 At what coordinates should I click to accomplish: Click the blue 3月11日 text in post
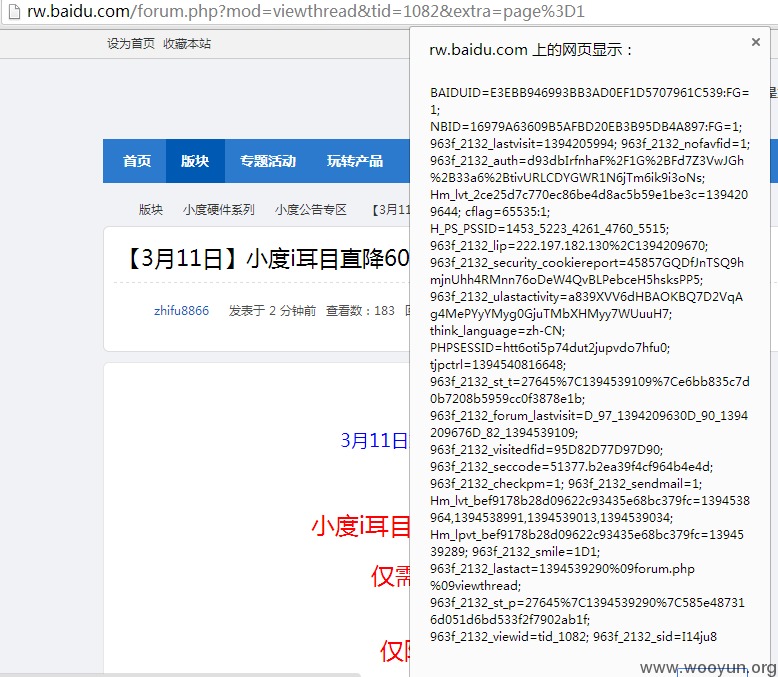pyautogui.click(x=375, y=440)
